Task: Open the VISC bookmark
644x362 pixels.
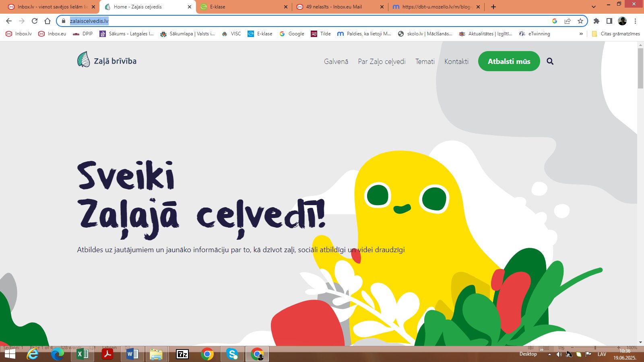Action: coord(231,34)
